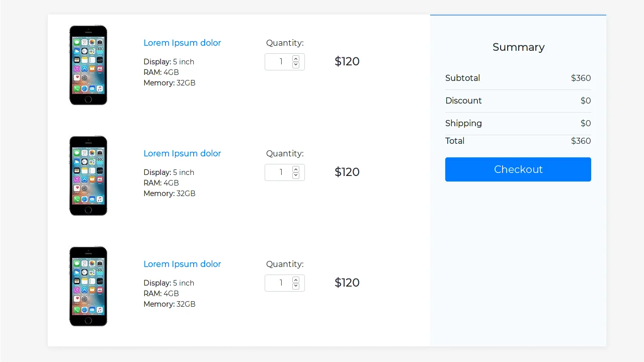Click the first product phone thumbnail

pyautogui.click(x=88, y=65)
